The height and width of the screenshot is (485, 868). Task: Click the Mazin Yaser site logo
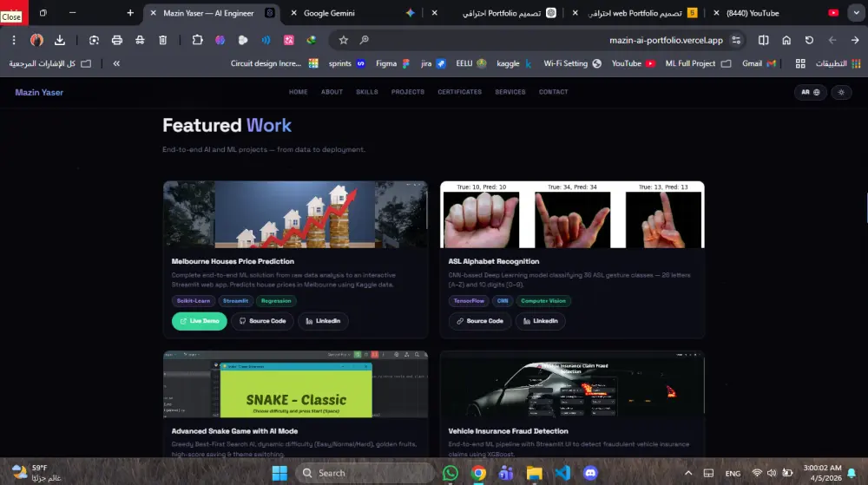pyautogui.click(x=39, y=92)
